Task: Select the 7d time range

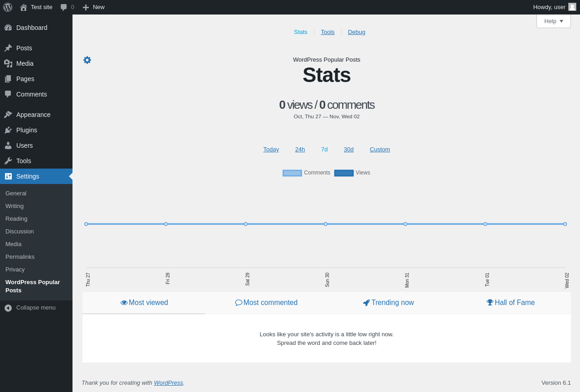Action: tap(324, 150)
